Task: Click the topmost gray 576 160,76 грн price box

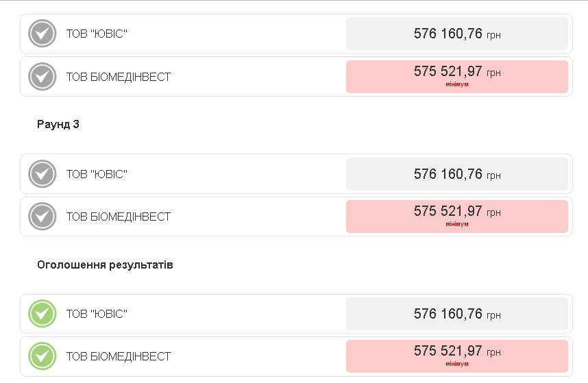Action: pyautogui.click(x=456, y=34)
